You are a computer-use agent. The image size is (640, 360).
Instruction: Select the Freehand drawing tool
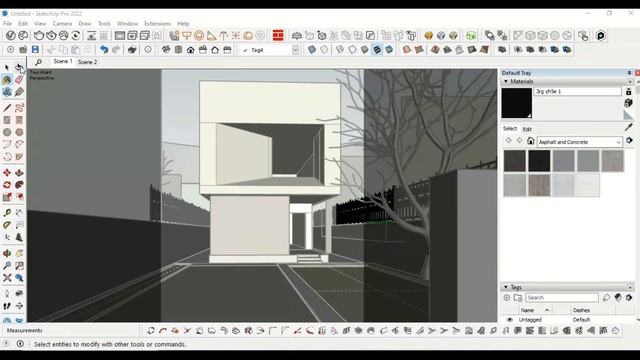pyautogui.click(x=19, y=108)
